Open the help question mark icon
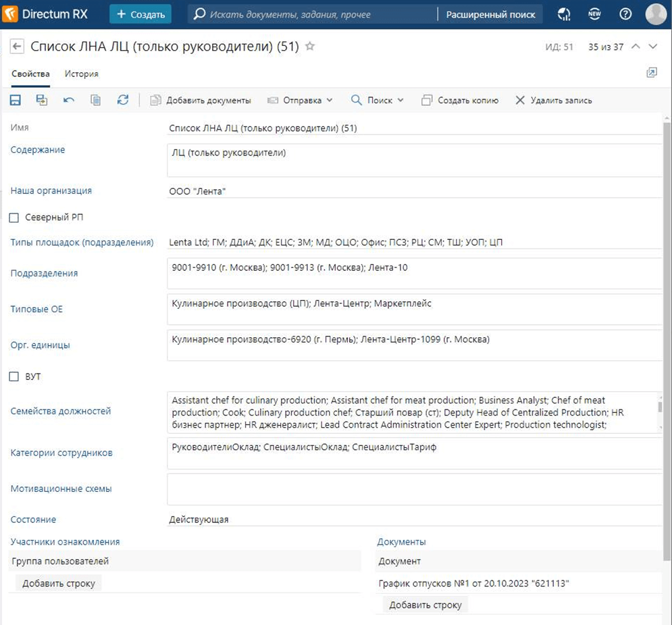 pyautogui.click(x=625, y=14)
